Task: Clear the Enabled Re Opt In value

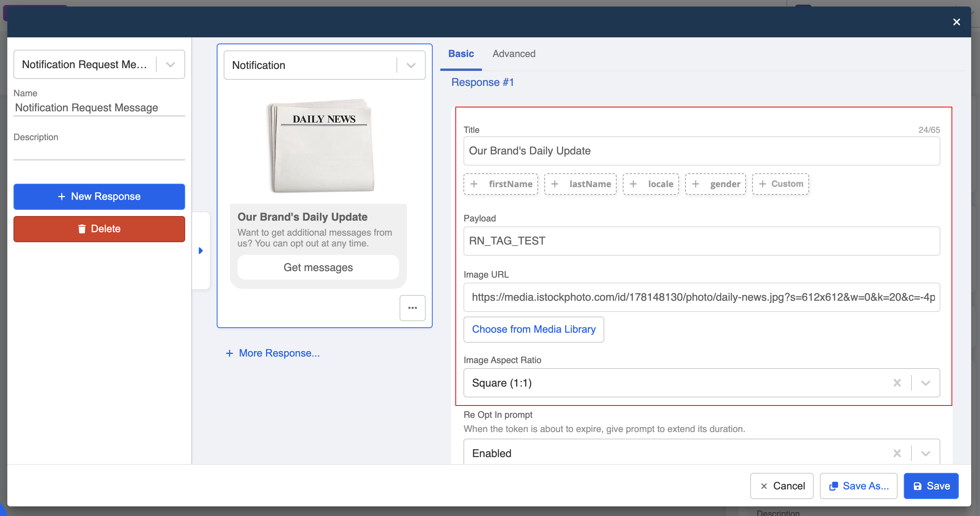Action: pos(897,453)
